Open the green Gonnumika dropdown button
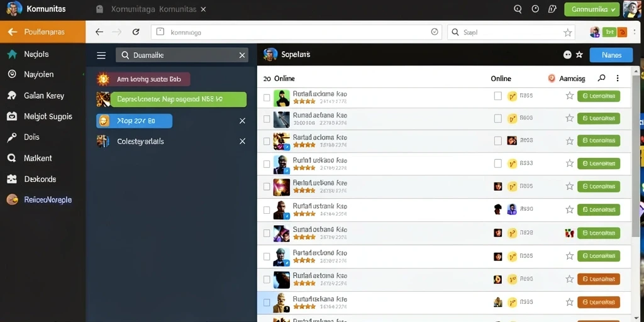 [592, 9]
